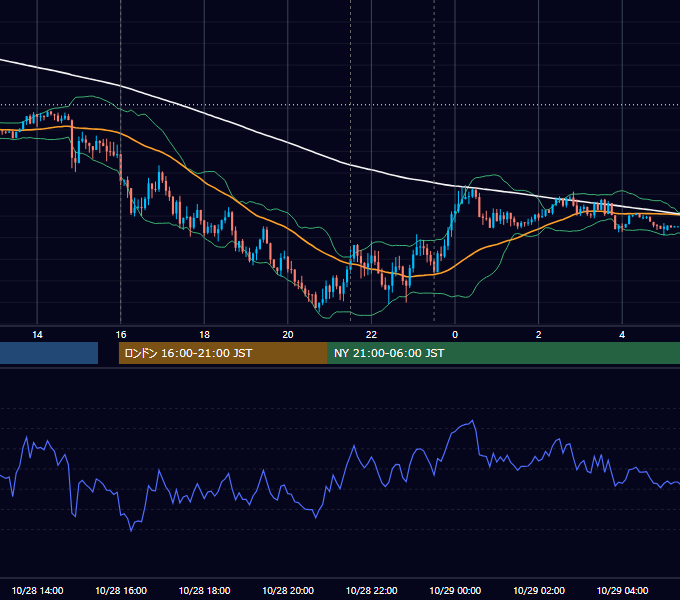Click the 10/29 00:00 date label
680x600 pixels.
click(455, 590)
